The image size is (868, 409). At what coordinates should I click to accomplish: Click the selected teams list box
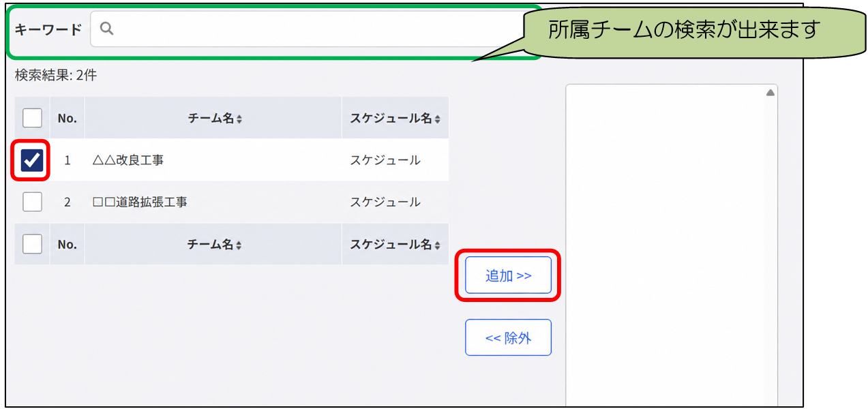[672, 245]
